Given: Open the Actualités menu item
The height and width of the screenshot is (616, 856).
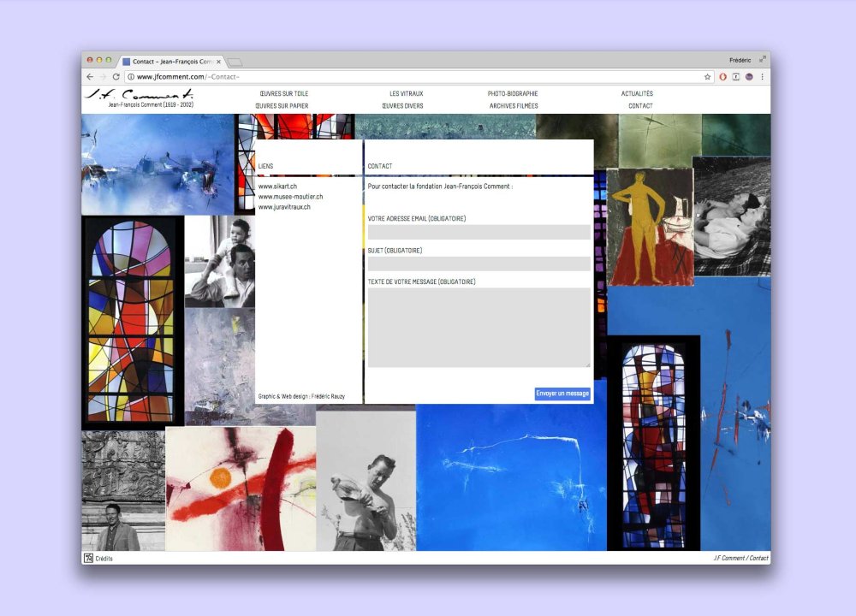Looking at the screenshot, I should coord(637,94).
